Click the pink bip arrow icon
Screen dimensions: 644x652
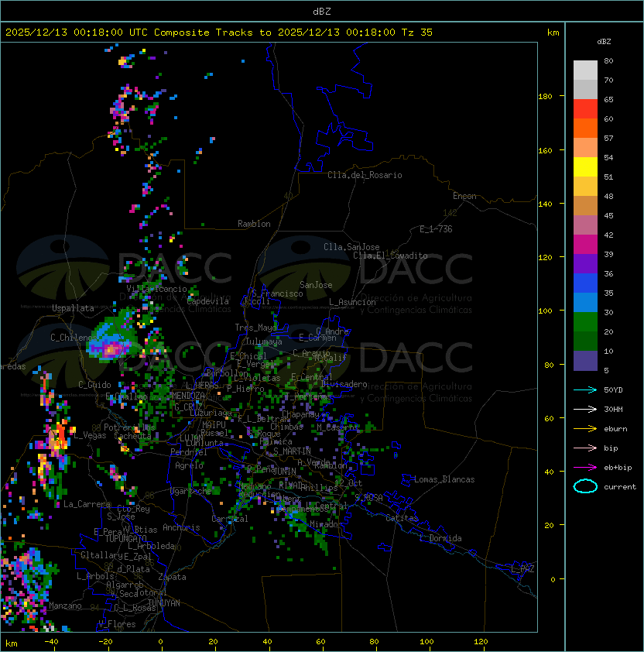(585, 448)
